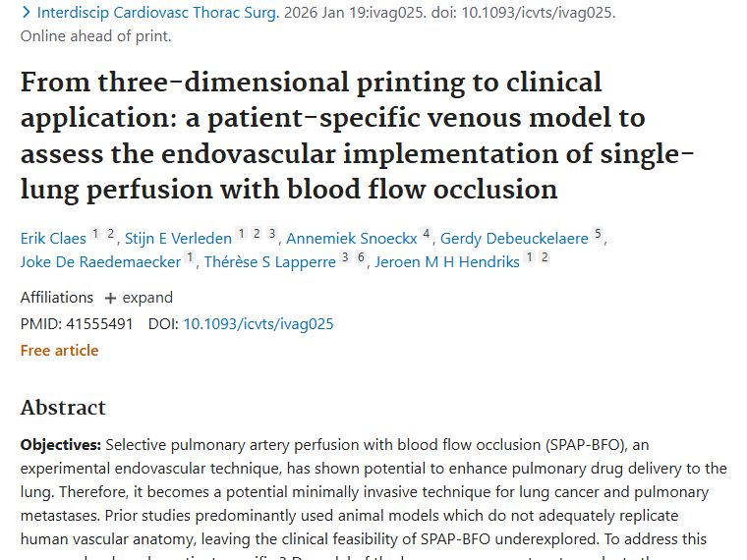Click the plus icon beside expand

click(x=110, y=299)
